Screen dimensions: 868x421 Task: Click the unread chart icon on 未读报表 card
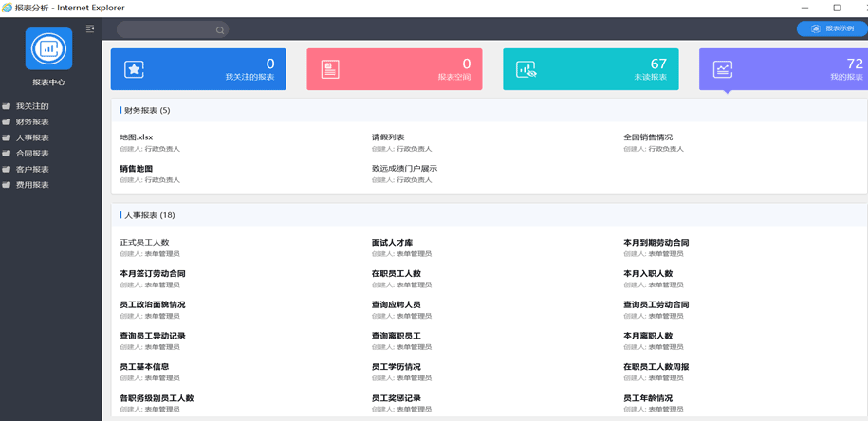526,69
